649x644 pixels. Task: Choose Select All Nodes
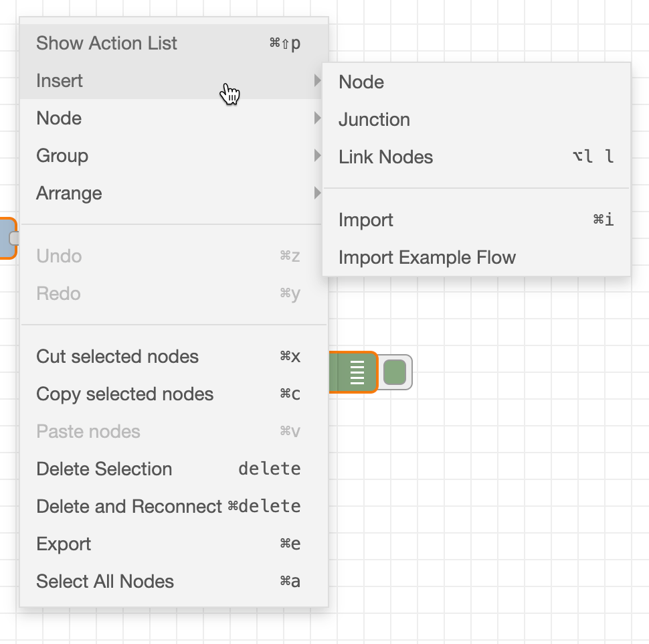click(174, 582)
